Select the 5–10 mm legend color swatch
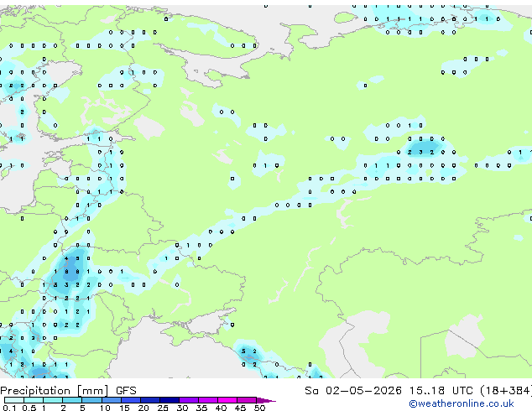Screen dimensions: 532x411 click(91, 400)
